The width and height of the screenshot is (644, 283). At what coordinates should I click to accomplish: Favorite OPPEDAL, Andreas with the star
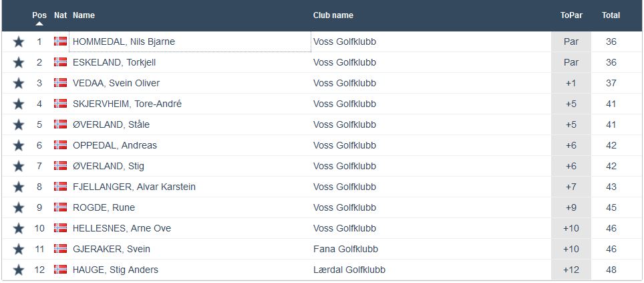point(19,146)
